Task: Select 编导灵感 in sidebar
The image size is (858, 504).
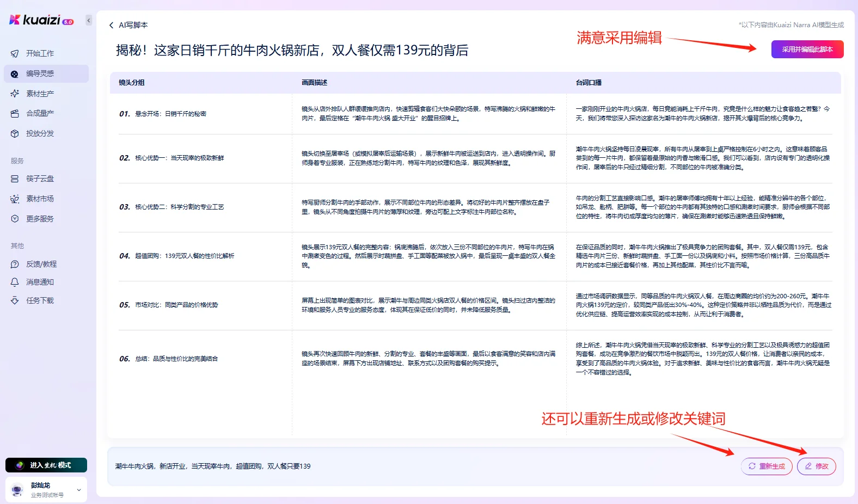Action: pos(46,73)
